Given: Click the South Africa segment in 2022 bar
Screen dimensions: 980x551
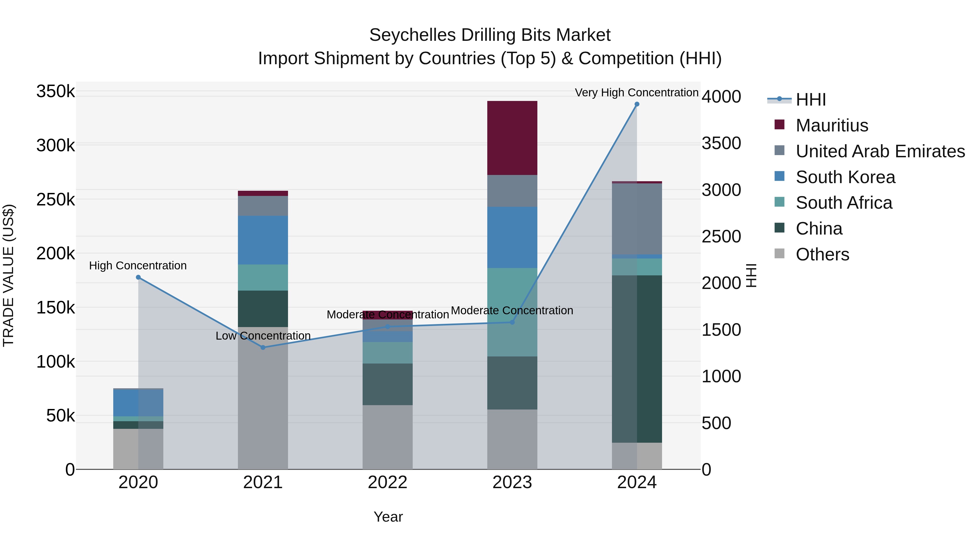Looking at the screenshot, I should (x=388, y=353).
